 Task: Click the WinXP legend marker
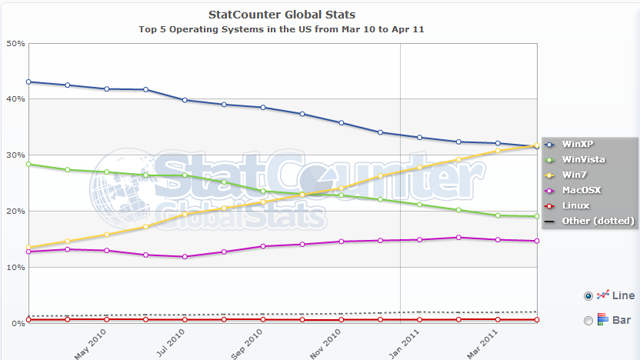pos(550,144)
